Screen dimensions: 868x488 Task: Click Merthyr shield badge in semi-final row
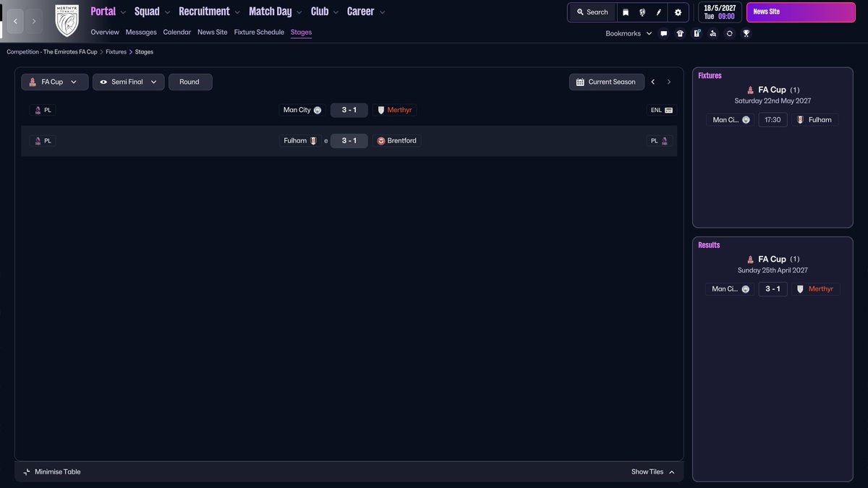[381, 111]
